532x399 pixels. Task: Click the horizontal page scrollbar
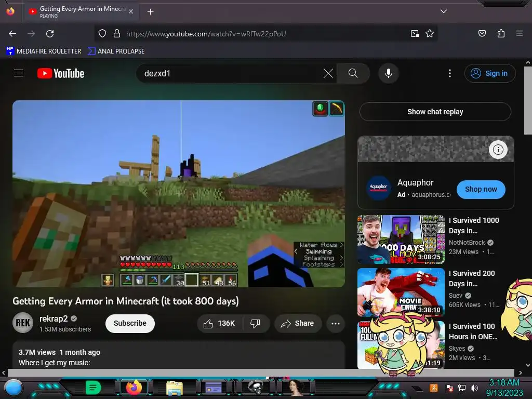pos(261,373)
